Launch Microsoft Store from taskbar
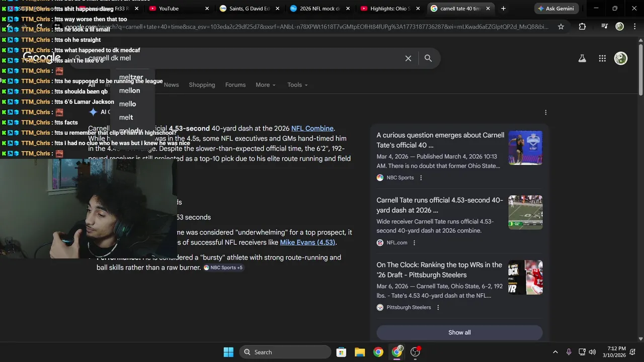 click(341, 352)
